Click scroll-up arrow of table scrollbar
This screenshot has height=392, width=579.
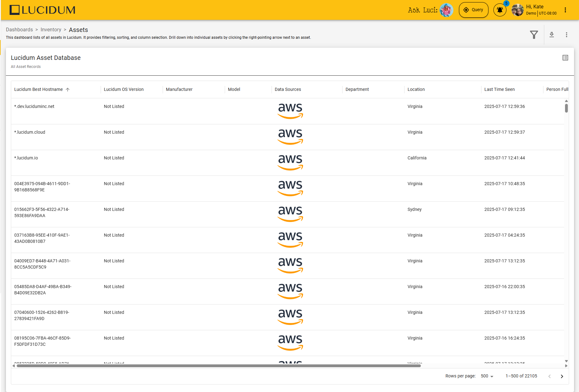coord(566,101)
